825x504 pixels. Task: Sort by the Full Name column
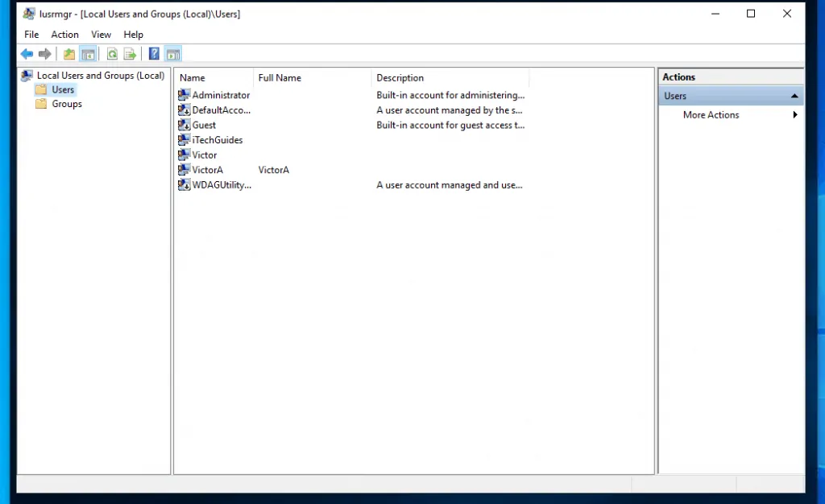point(279,77)
